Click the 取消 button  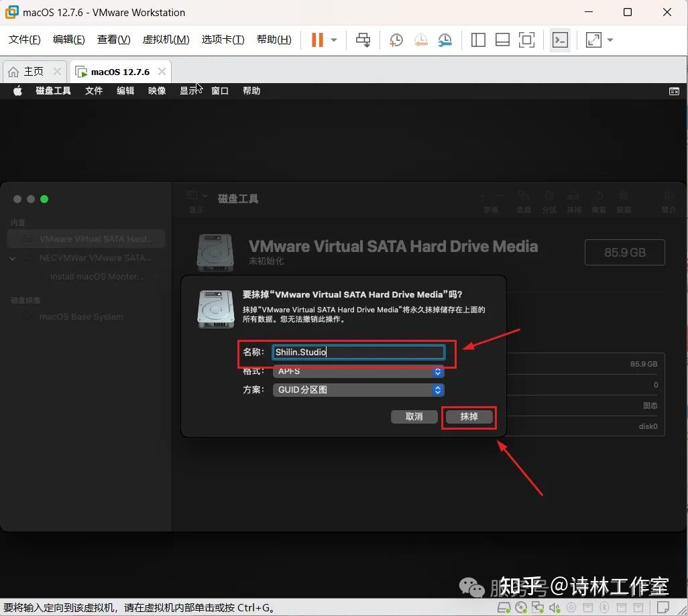(414, 417)
